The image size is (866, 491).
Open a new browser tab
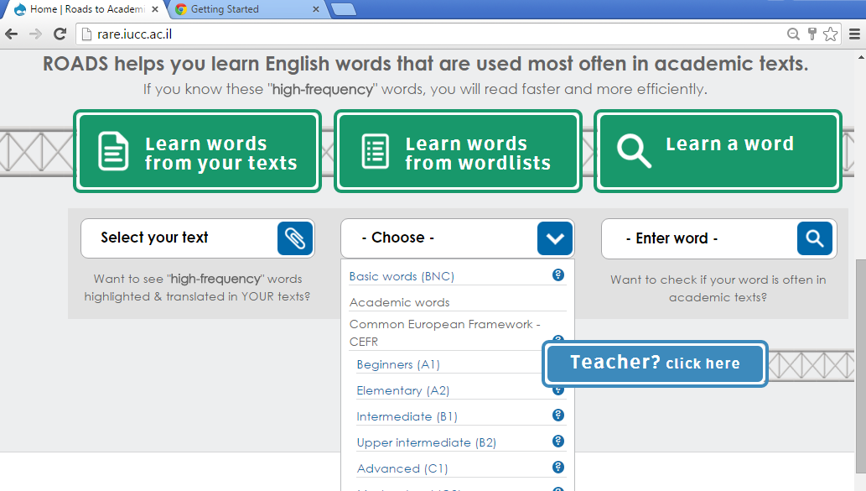click(x=344, y=9)
